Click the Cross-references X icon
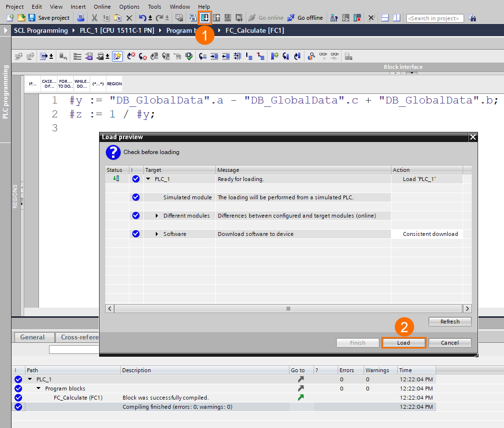The width and height of the screenshot is (504, 428). coord(371,18)
